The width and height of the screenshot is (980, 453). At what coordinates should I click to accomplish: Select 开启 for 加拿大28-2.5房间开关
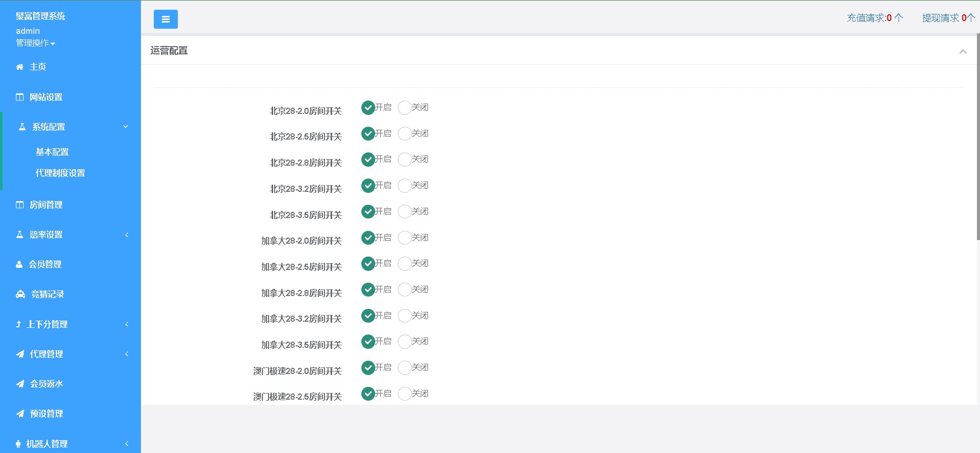pos(368,264)
